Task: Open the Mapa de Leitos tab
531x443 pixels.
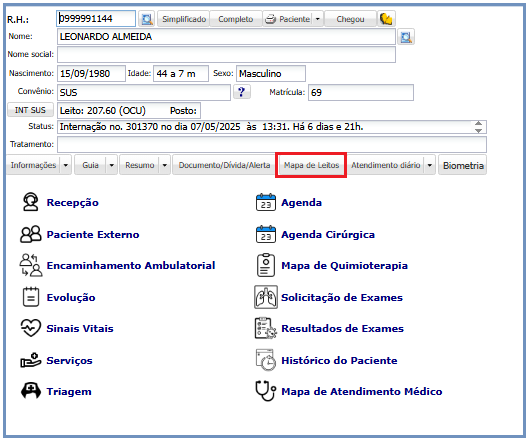Action: click(x=311, y=165)
